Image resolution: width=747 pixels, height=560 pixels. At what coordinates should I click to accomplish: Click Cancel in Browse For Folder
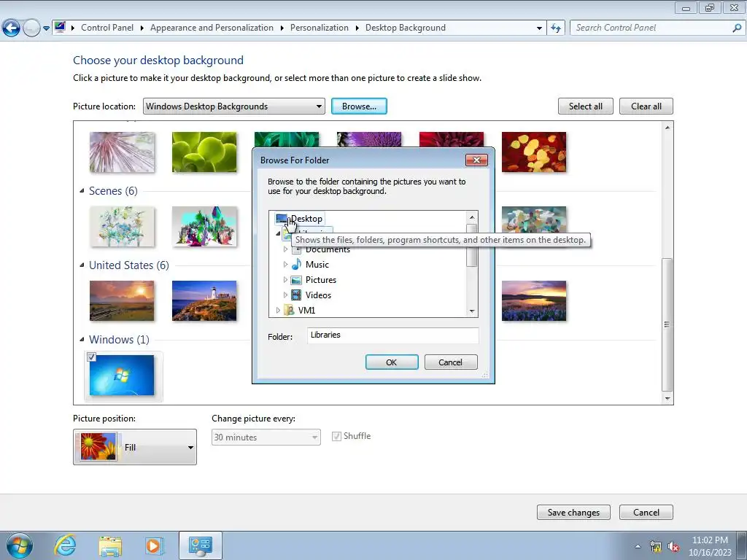point(450,362)
